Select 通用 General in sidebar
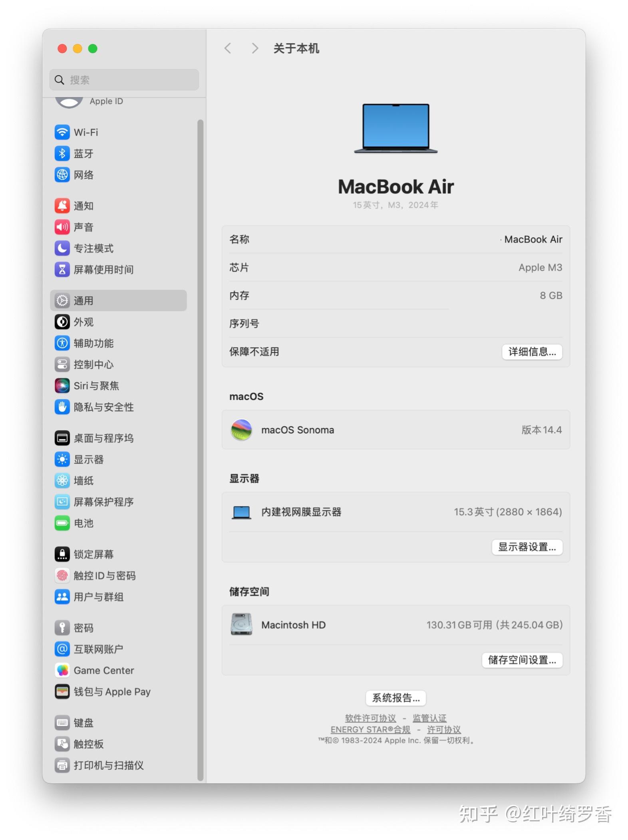 [118, 300]
